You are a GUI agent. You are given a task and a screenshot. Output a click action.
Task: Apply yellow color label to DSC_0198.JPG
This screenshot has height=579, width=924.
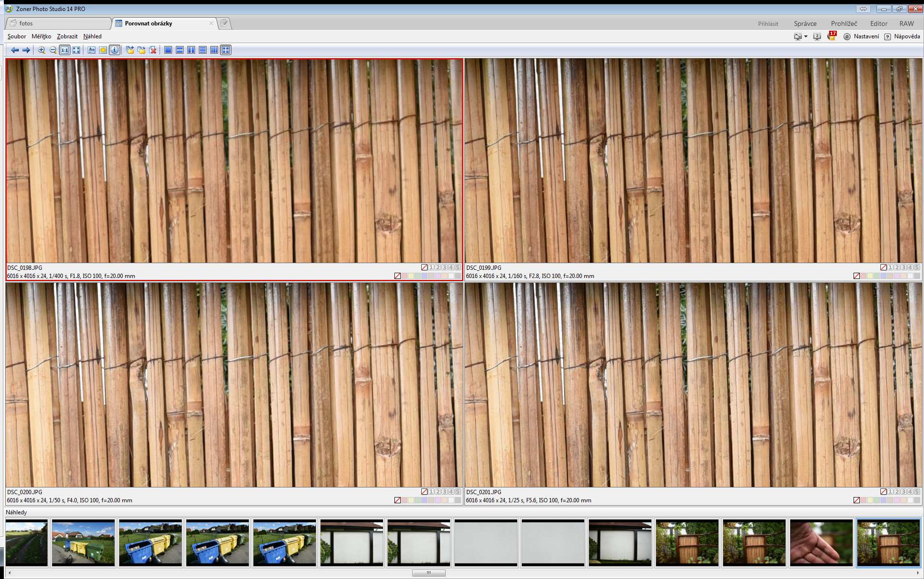[411, 276]
